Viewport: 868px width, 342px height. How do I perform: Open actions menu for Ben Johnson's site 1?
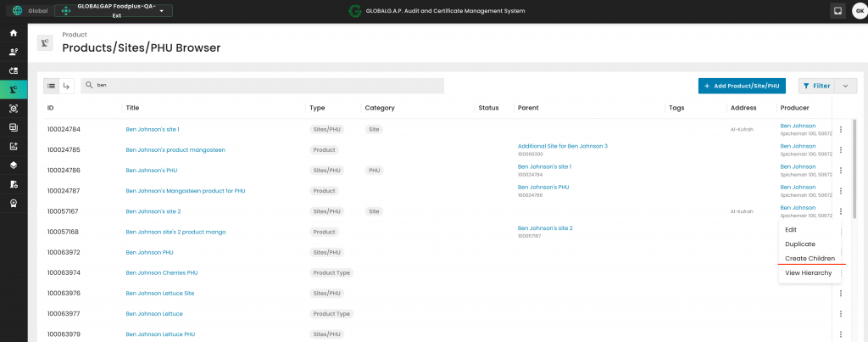click(x=840, y=130)
